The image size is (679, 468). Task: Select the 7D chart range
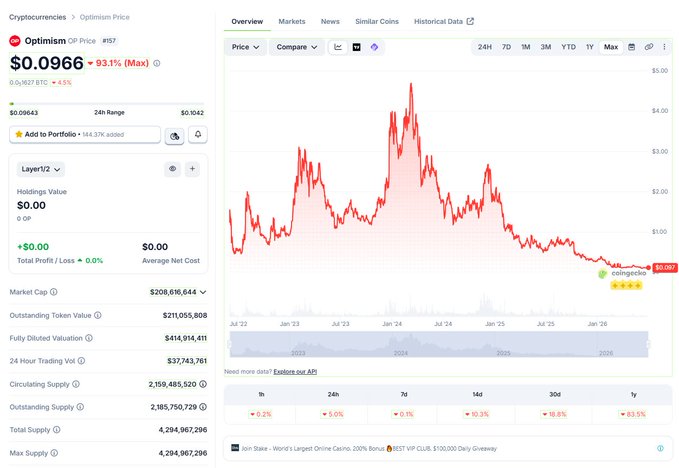click(x=506, y=47)
